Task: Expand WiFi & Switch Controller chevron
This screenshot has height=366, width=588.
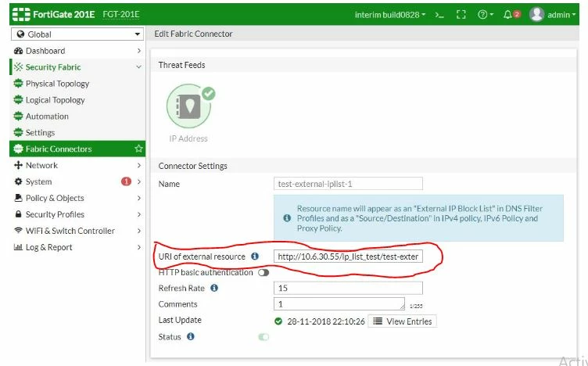Action: [138, 231]
